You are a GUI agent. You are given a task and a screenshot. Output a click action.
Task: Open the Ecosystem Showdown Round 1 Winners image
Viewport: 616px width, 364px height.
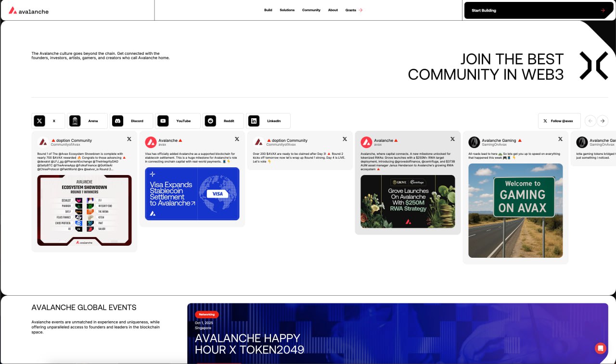tap(84, 210)
